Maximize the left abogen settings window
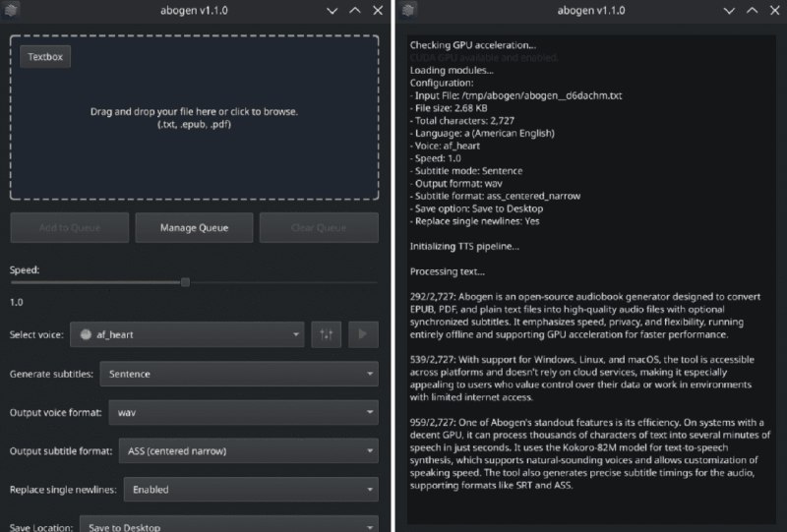 [355, 11]
